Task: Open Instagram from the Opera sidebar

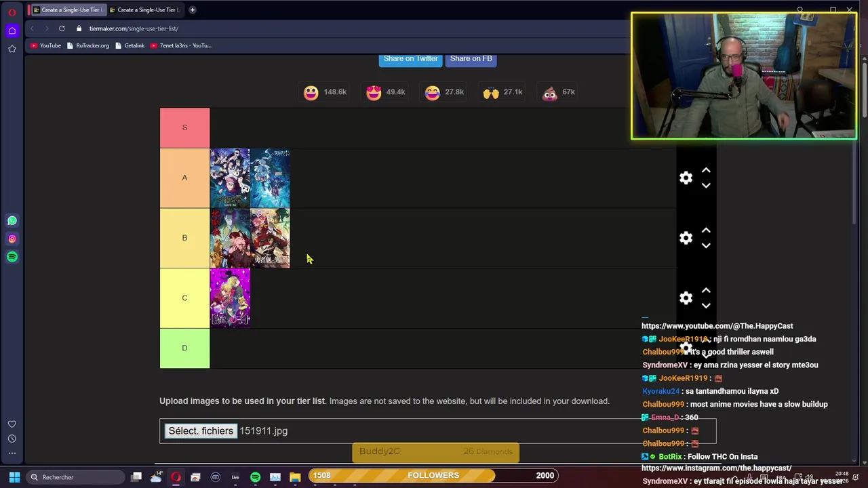Action: [x=12, y=239]
